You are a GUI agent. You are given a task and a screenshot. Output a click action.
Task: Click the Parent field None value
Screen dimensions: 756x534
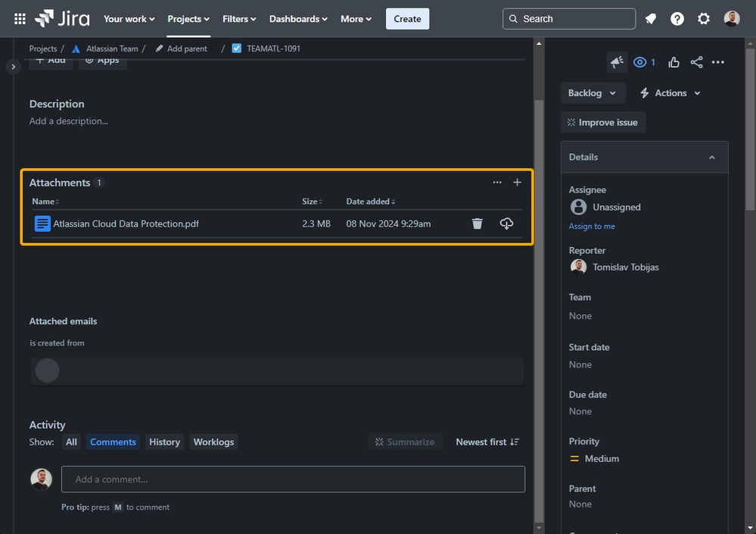(580, 504)
